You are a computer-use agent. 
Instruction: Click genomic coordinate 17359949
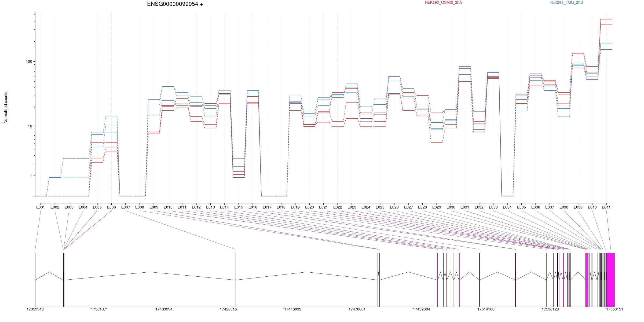35,309
